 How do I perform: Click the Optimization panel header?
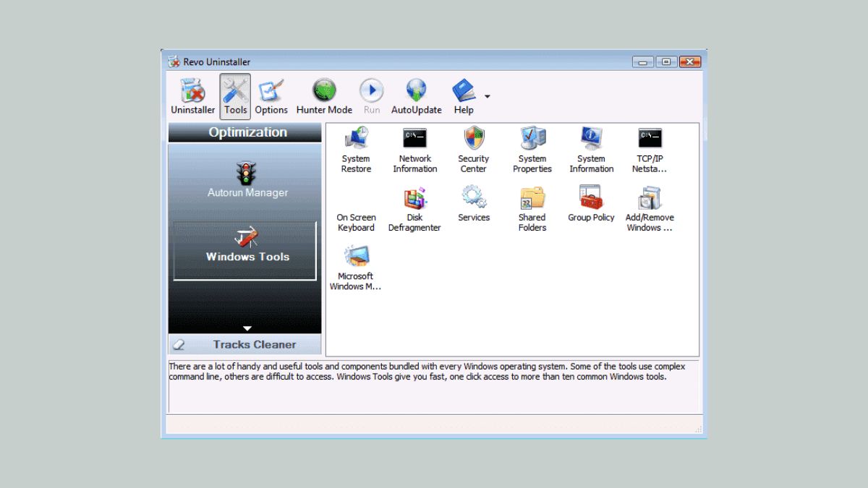click(245, 132)
